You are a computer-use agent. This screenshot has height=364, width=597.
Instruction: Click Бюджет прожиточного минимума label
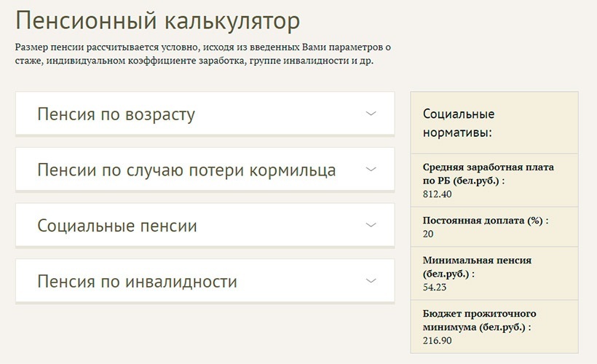click(479, 320)
